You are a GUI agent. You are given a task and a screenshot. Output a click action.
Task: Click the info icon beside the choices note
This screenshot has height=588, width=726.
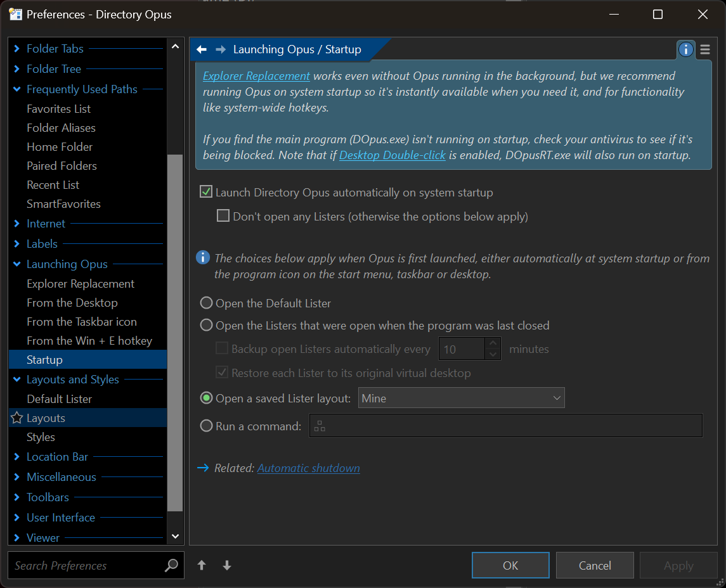pos(203,257)
